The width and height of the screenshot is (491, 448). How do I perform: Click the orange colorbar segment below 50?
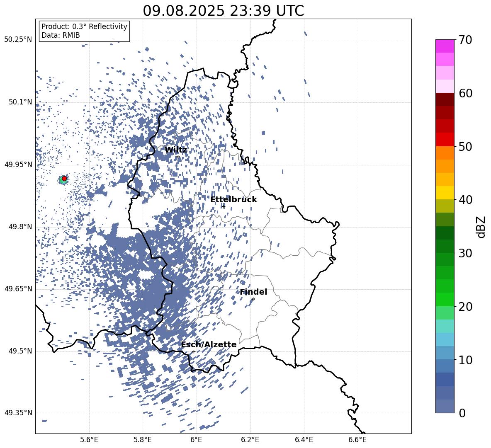(x=445, y=153)
